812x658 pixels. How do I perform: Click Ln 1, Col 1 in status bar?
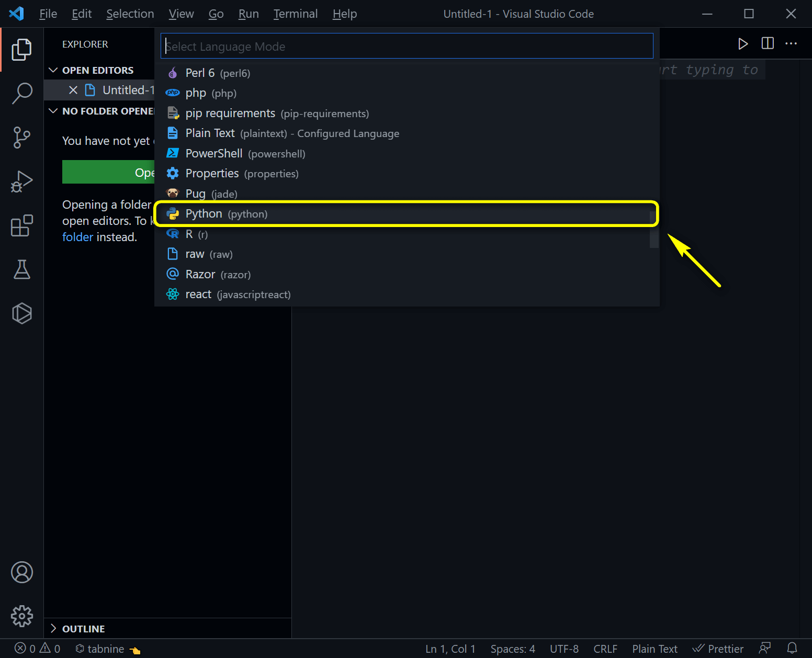450,649
